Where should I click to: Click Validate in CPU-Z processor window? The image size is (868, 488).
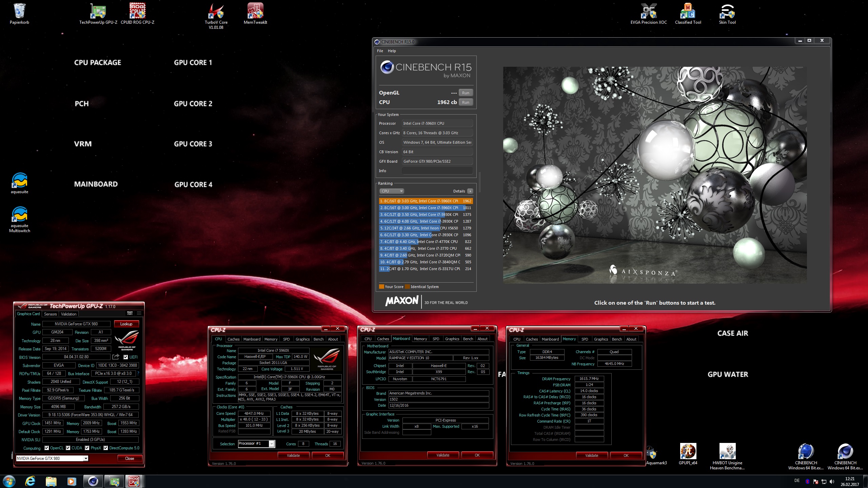pos(293,455)
